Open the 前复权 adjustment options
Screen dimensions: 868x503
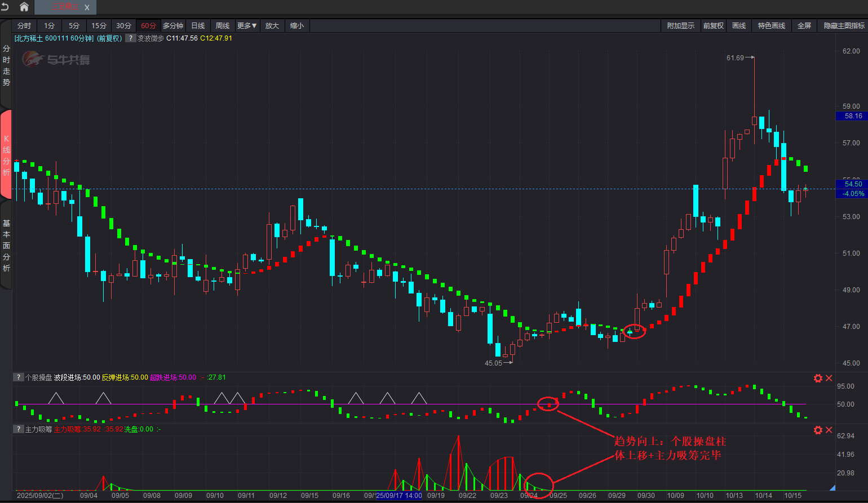click(713, 26)
